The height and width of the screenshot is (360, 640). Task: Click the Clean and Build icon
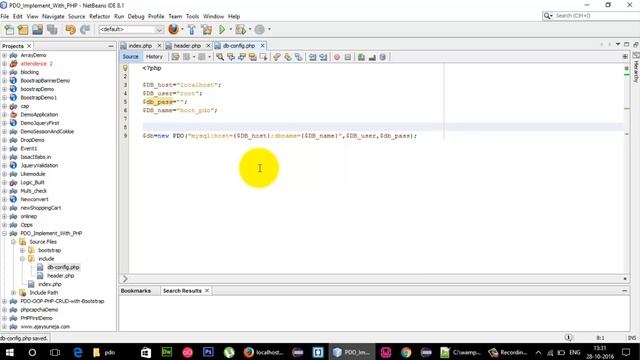pos(207,29)
